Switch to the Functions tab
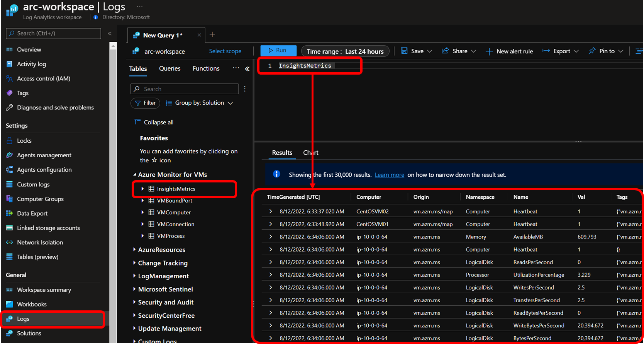644x344 pixels. pos(206,68)
